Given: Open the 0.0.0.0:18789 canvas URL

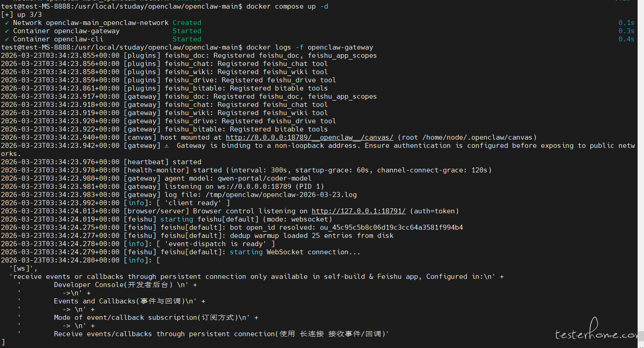Looking at the screenshot, I should 310,137.
